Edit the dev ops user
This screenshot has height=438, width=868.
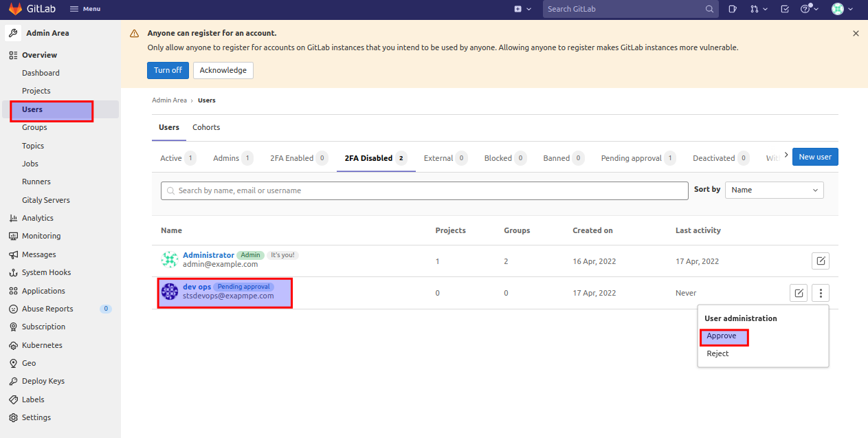pos(799,294)
